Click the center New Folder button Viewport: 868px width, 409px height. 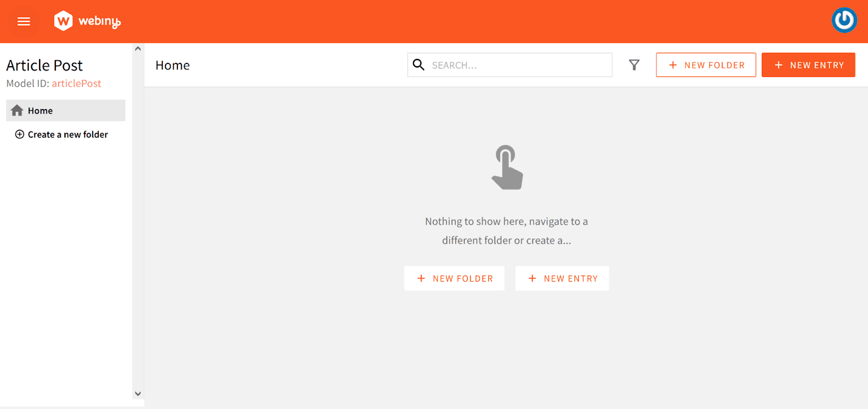click(x=455, y=278)
